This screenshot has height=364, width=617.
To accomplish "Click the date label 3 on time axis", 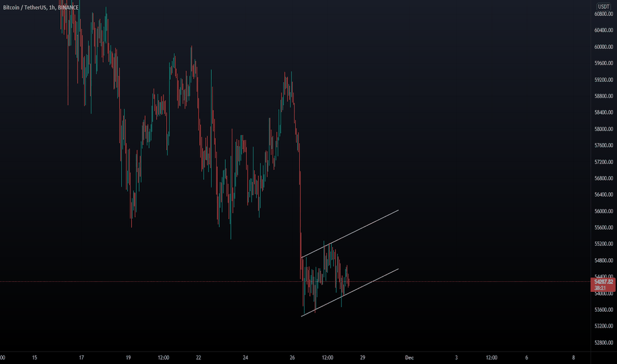I will point(456,357).
